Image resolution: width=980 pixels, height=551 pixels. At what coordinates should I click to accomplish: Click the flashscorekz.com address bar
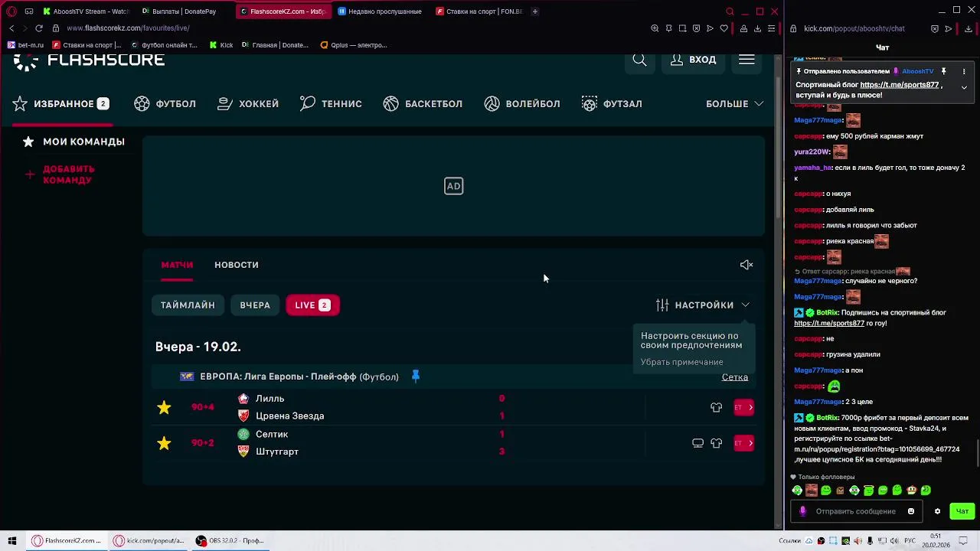[x=128, y=28]
